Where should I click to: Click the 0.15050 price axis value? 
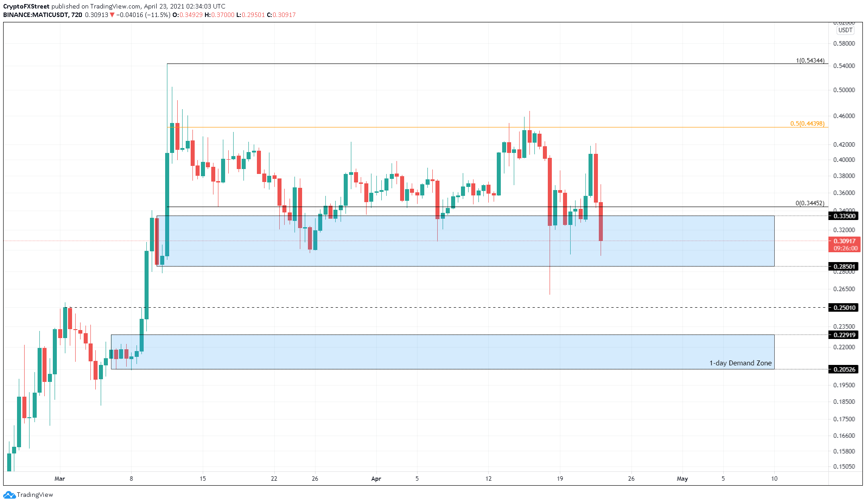pyautogui.click(x=844, y=466)
